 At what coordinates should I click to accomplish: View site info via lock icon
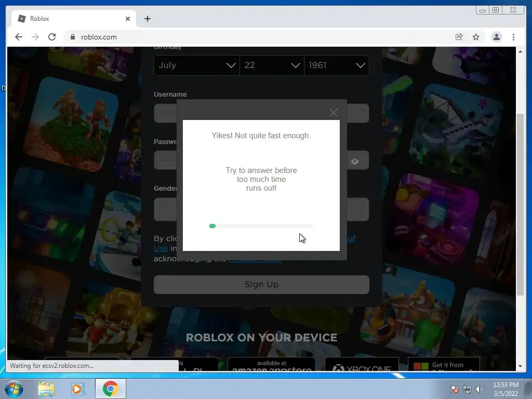(x=72, y=37)
